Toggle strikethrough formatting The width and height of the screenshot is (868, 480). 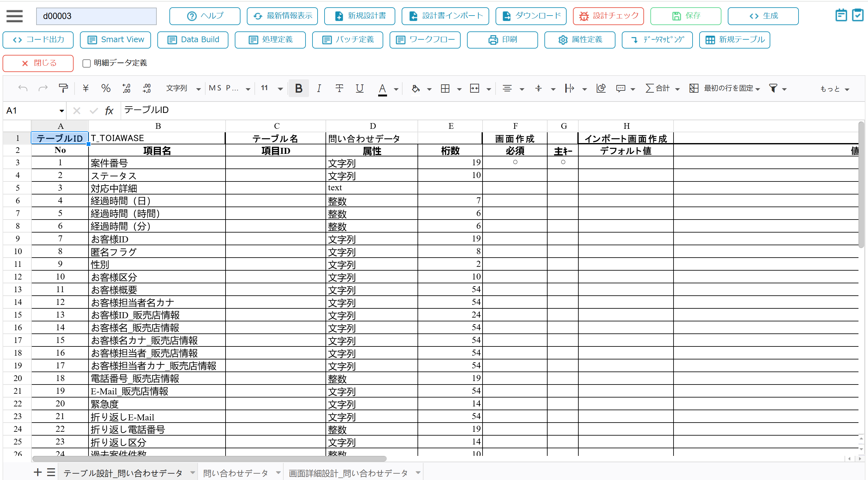tap(339, 88)
